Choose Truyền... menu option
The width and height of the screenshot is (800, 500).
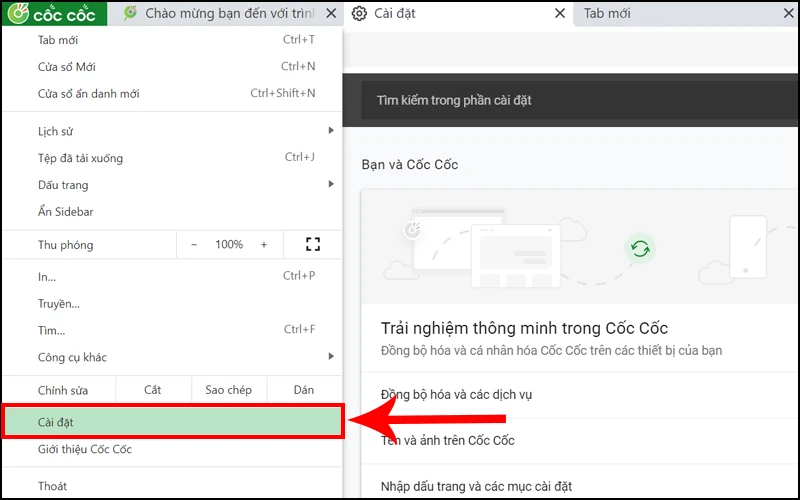172,304
